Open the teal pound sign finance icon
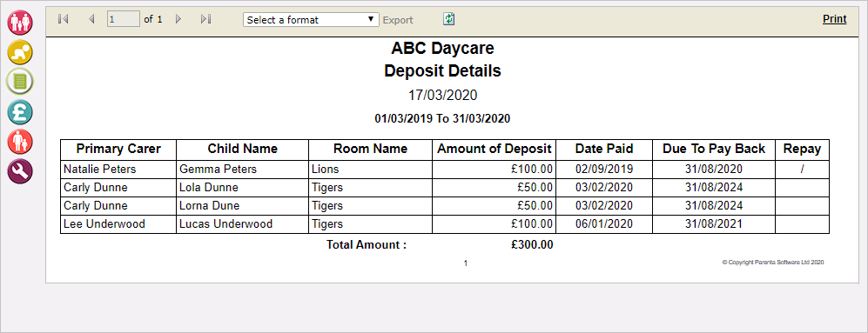868x333 pixels. (20, 112)
